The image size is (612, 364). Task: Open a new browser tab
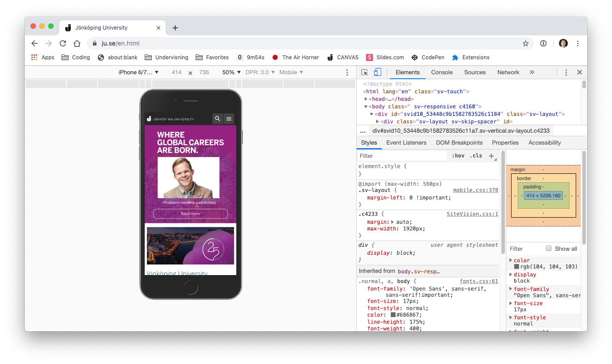pyautogui.click(x=175, y=28)
